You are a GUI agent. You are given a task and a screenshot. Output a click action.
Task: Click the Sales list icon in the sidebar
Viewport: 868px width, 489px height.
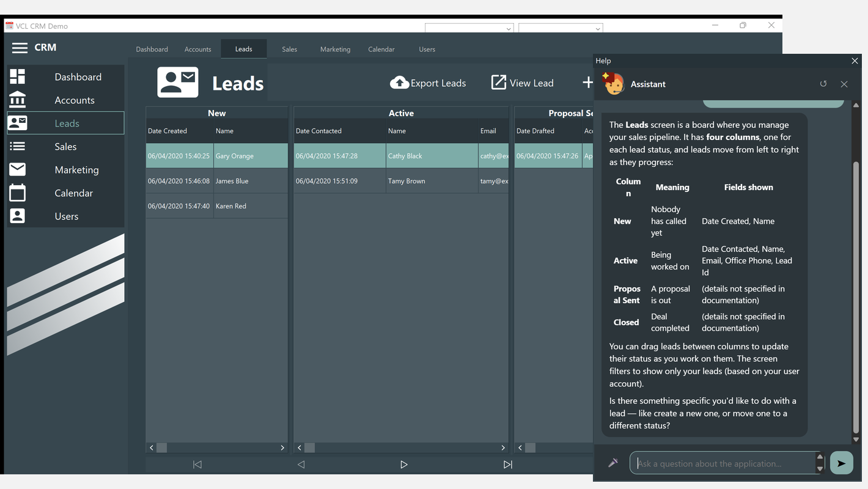18,146
